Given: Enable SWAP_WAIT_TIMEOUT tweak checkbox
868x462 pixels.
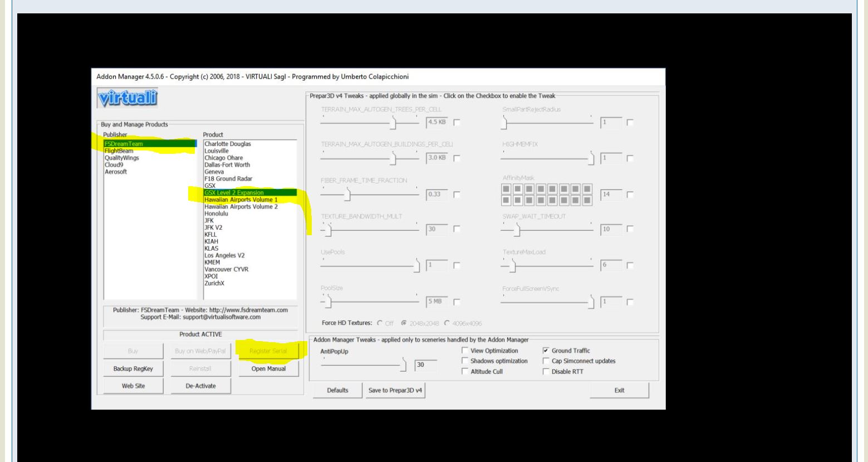Looking at the screenshot, I should 630,229.
